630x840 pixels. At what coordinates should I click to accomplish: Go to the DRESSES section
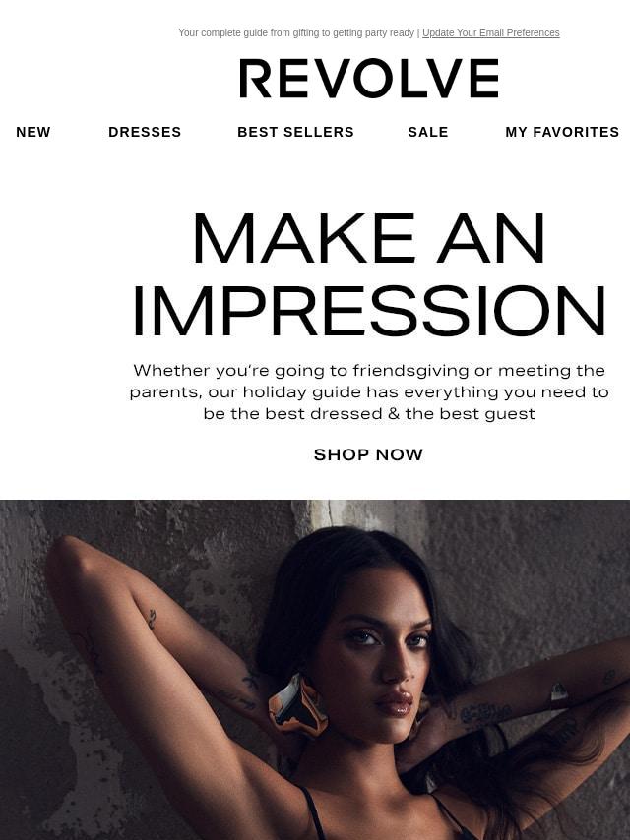point(145,132)
